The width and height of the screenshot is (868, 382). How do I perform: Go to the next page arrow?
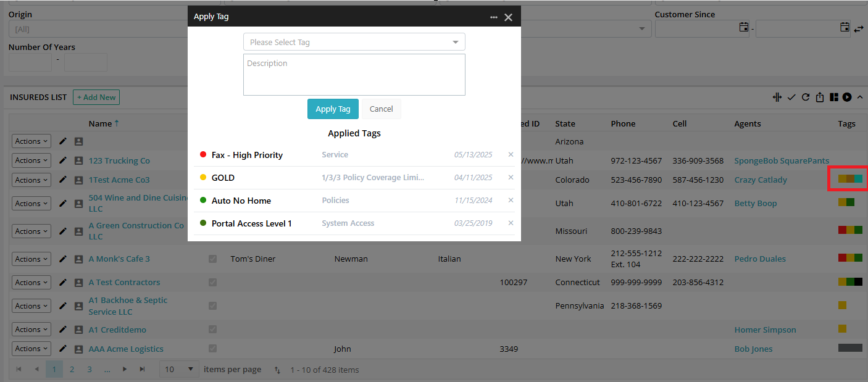pos(125,369)
